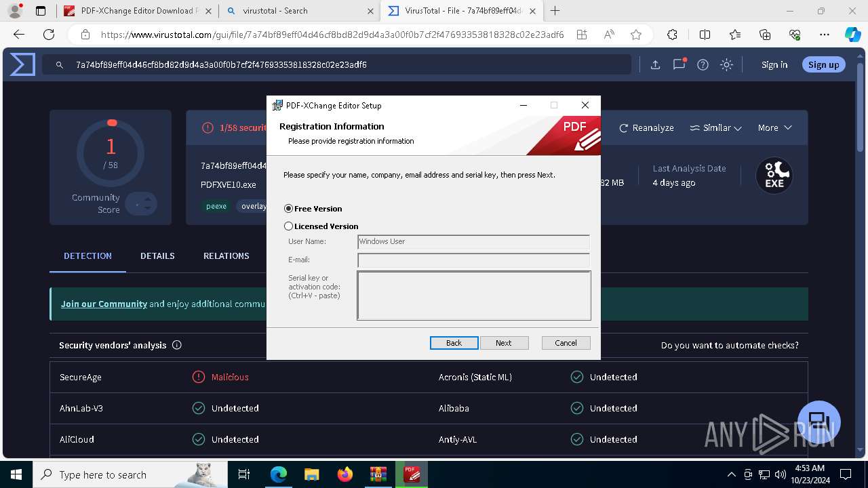Click the Favorites star icon in address bar
Viewport: 868px width, 488px height.
click(635, 35)
